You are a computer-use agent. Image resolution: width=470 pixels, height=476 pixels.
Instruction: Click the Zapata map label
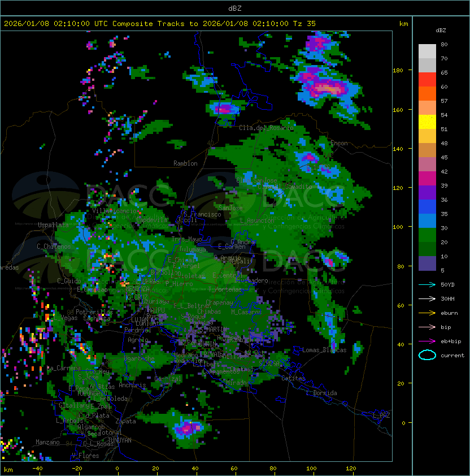pos(125,421)
